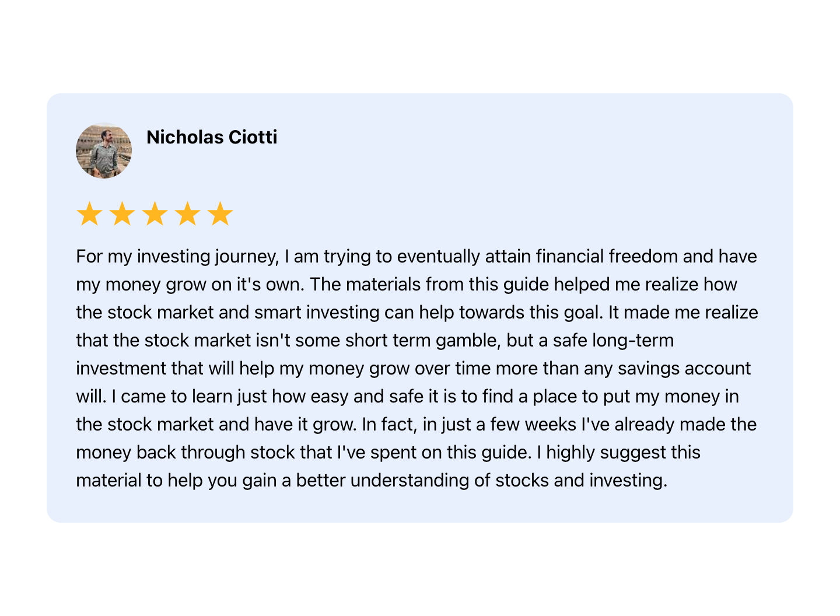Click the line starting 'will. I came to learn'
The height and width of the screenshot is (616, 840).
tap(407, 397)
